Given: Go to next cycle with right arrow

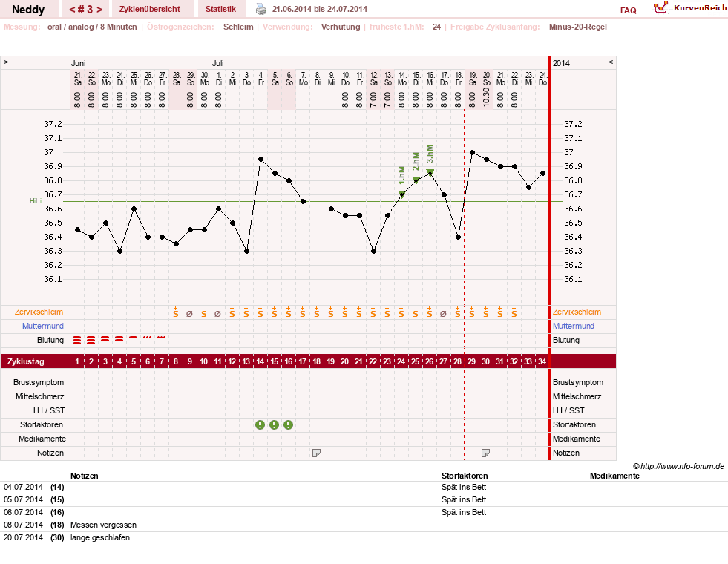Looking at the screenshot, I should click(99, 10).
